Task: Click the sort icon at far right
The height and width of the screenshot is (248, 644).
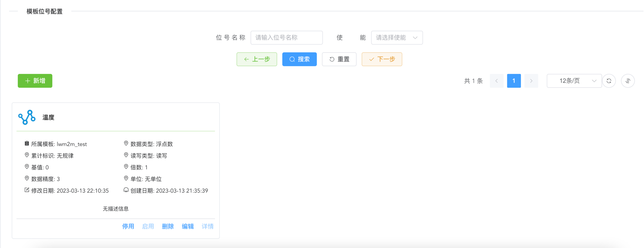Action: pos(628,81)
